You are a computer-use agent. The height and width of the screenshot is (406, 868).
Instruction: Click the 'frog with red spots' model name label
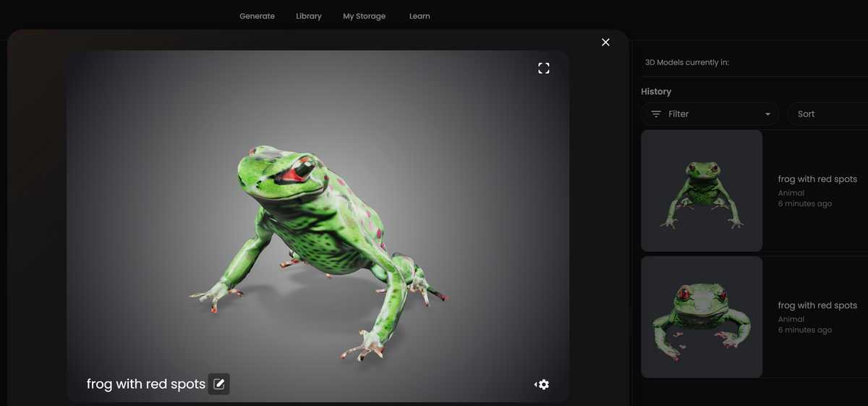pyautogui.click(x=146, y=384)
